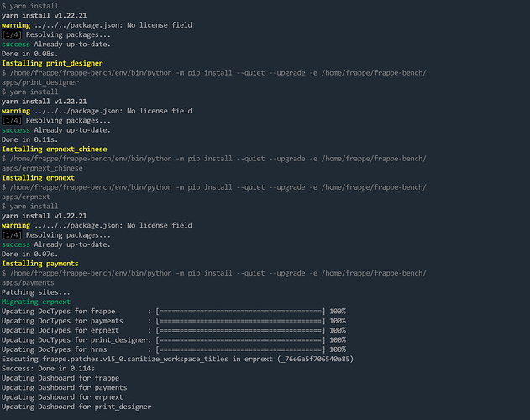This screenshot has height=420, width=530.
Task: Select the 'apps/print_designer' path text
Action: click(x=40, y=82)
